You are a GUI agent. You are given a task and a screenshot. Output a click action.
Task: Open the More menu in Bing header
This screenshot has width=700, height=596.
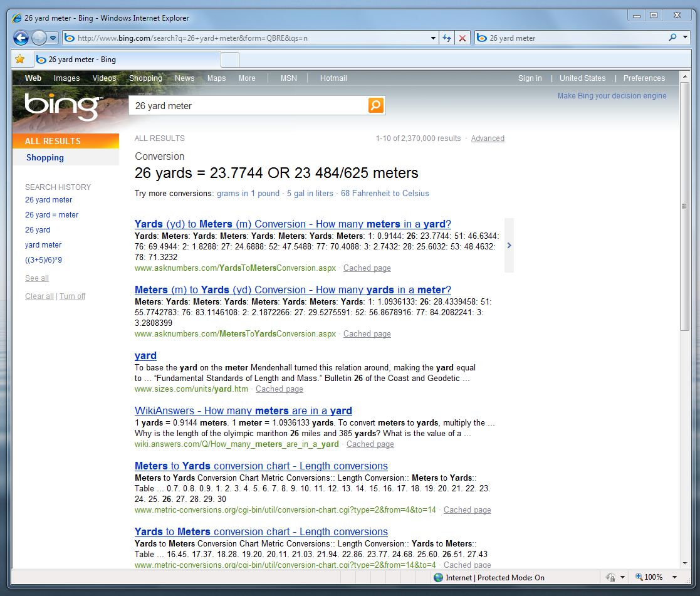pyautogui.click(x=247, y=78)
